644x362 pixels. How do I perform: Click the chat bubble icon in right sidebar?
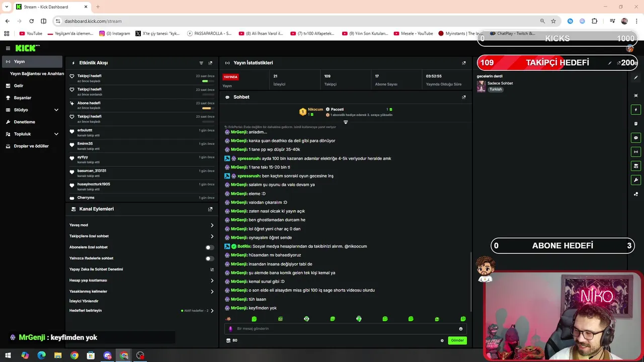point(636,138)
